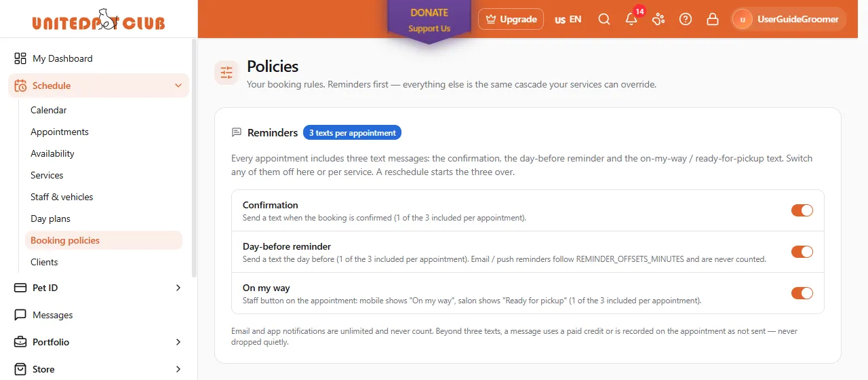868x380 pixels.
Task: Click the lock icon in header
Action: tap(713, 19)
